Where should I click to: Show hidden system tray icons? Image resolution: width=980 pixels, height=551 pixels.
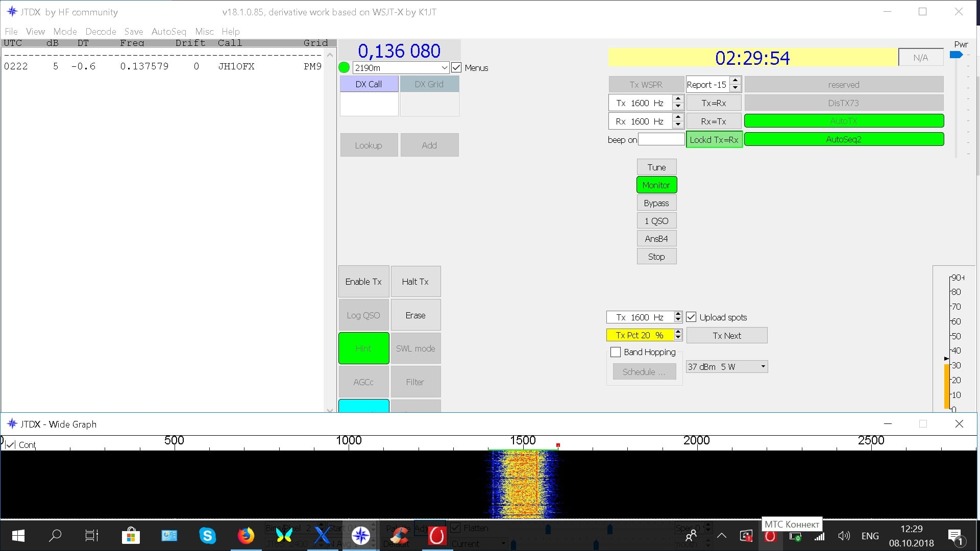pyautogui.click(x=722, y=536)
